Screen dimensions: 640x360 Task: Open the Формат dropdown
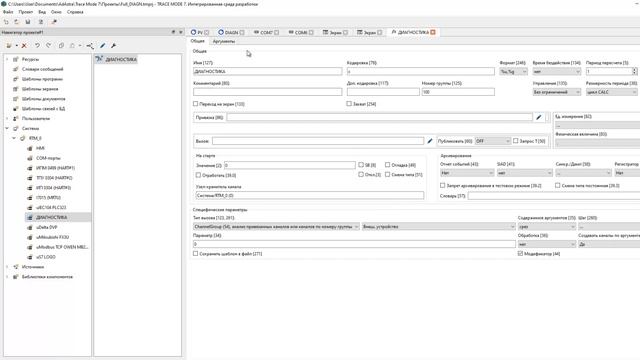click(513, 71)
